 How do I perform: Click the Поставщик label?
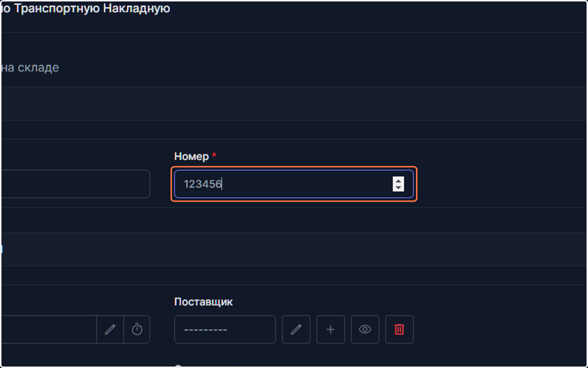(203, 302)
